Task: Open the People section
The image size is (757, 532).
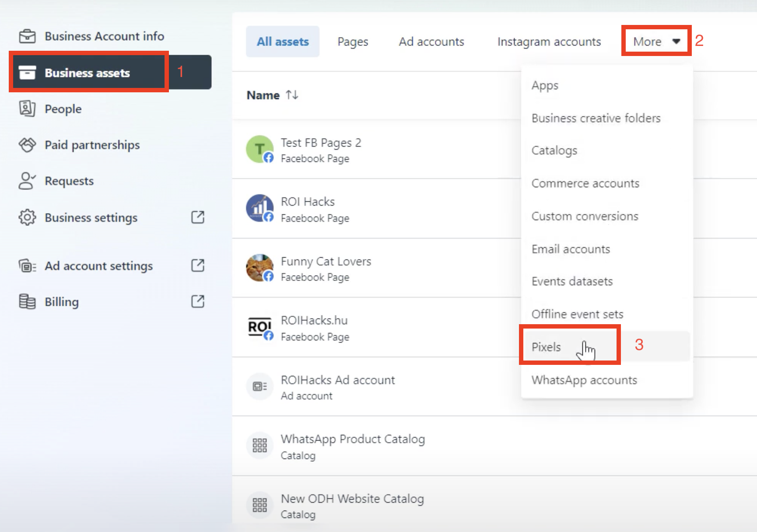Action: click(63, 109)
